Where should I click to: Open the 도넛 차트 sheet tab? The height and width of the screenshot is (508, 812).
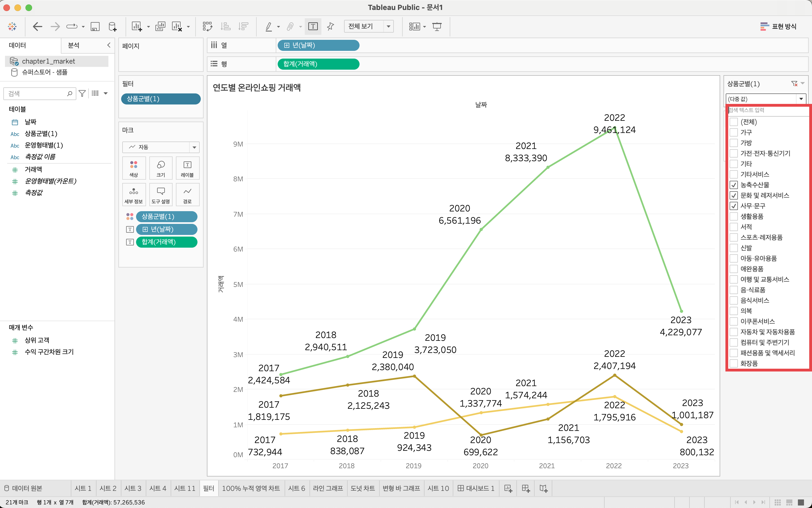[x=362, y=488]
